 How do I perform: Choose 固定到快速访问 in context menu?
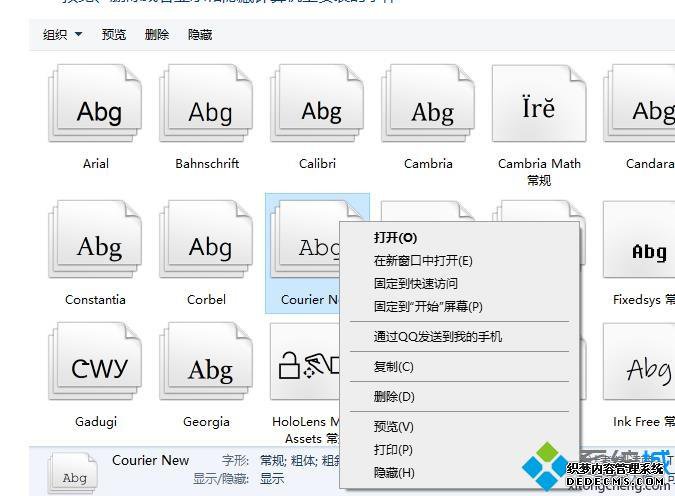tap(460, 283)
